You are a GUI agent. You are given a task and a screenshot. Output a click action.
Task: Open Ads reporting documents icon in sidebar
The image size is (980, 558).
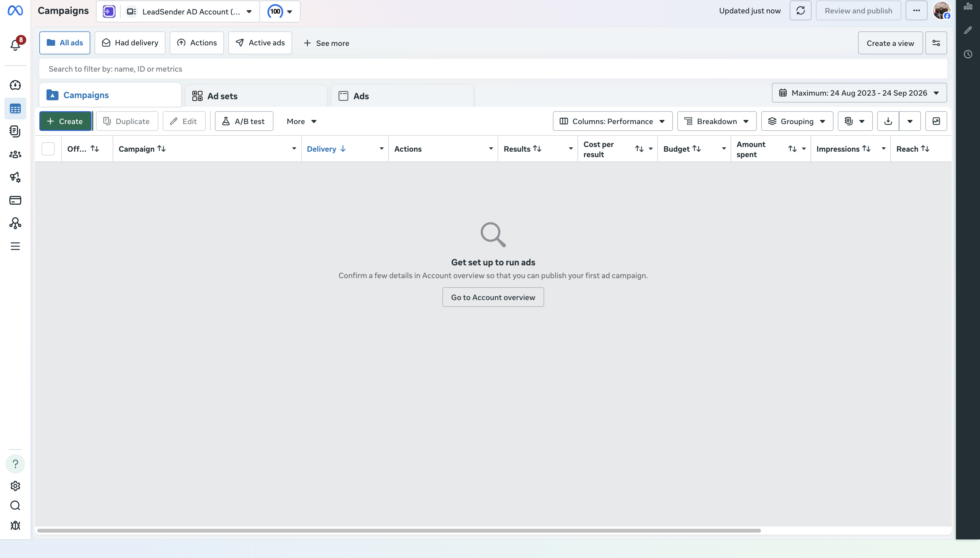click(15, 131)
